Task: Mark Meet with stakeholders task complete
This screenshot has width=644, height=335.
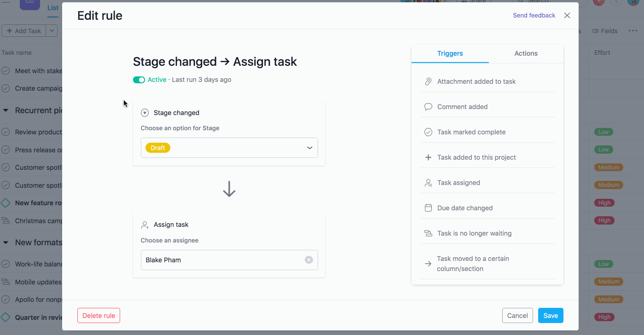Action: pos(6,71)
